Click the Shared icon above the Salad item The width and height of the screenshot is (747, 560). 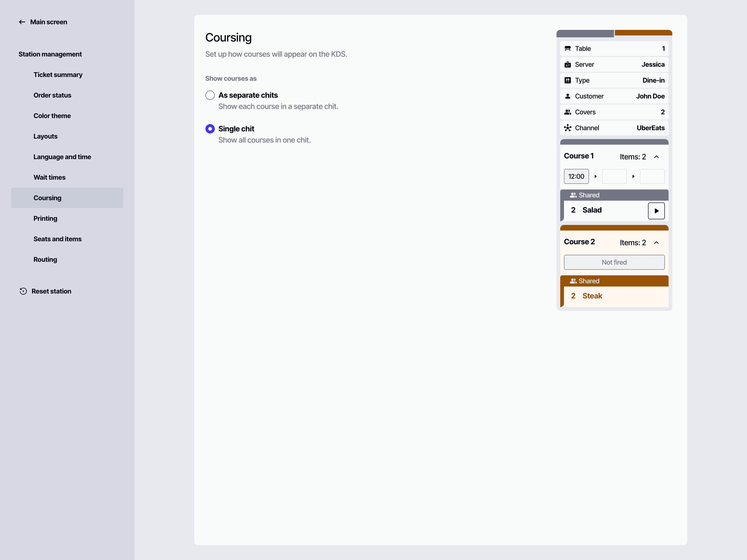[573, 195]
